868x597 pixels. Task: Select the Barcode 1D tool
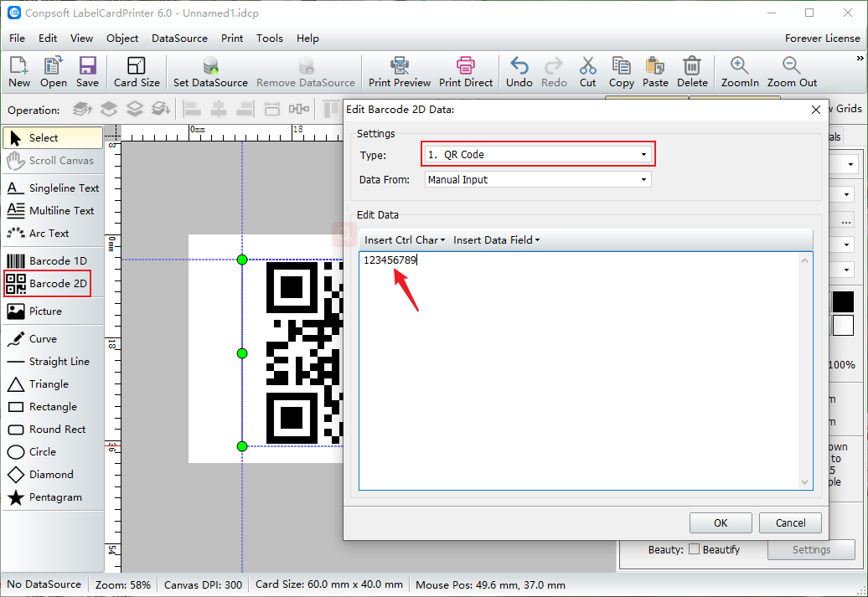53,260
